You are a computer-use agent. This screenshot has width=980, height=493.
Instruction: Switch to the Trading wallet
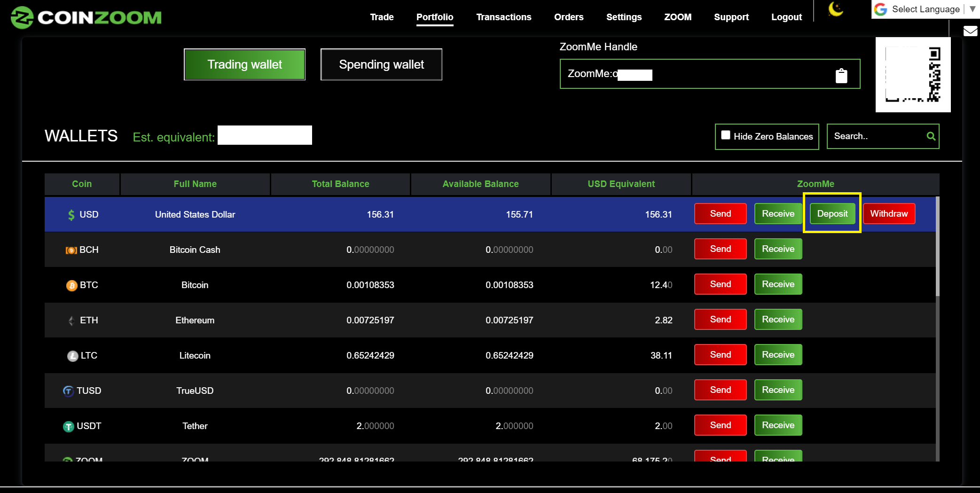click(x=244, y=64)
